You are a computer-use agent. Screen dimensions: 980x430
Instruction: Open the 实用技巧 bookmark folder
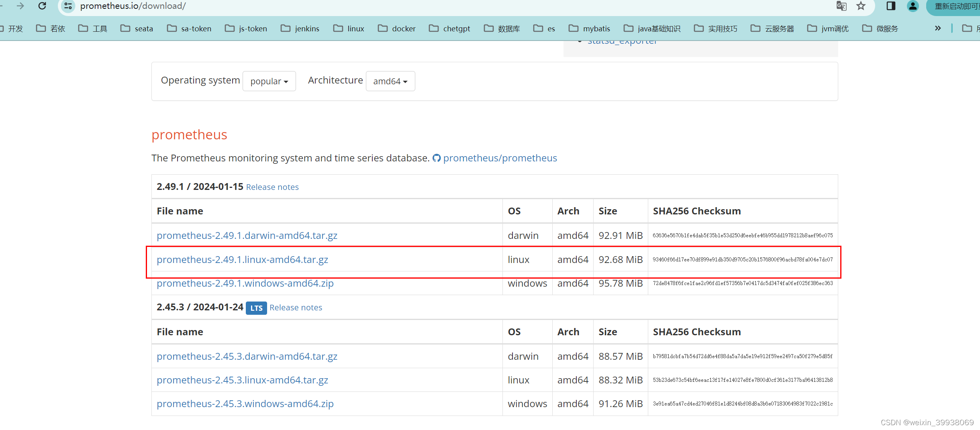pos(716,29)
